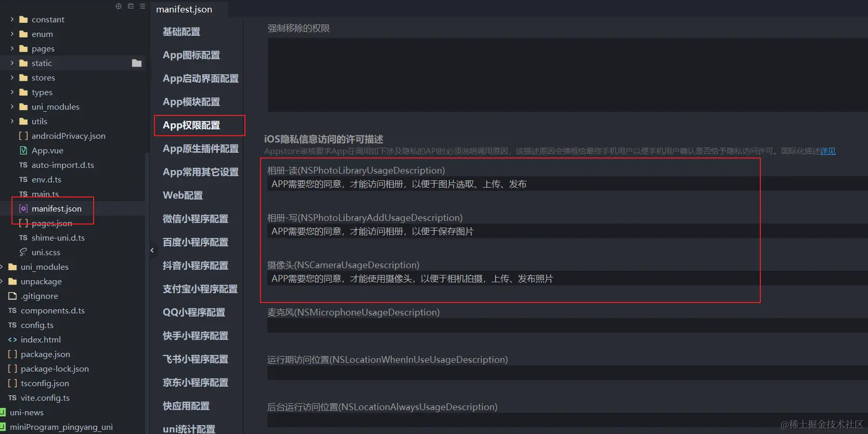Expand the types folder

tap(12, 92)
